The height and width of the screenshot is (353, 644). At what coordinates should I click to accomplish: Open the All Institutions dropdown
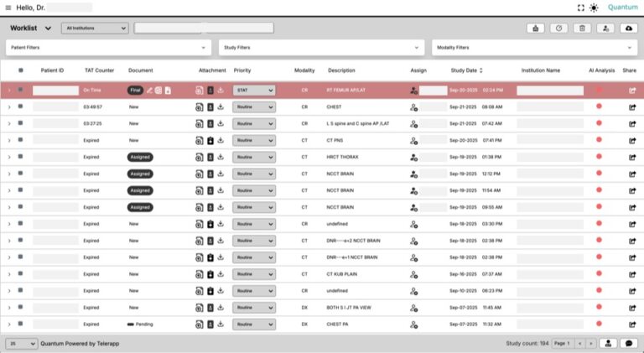(x=95, y=28)
